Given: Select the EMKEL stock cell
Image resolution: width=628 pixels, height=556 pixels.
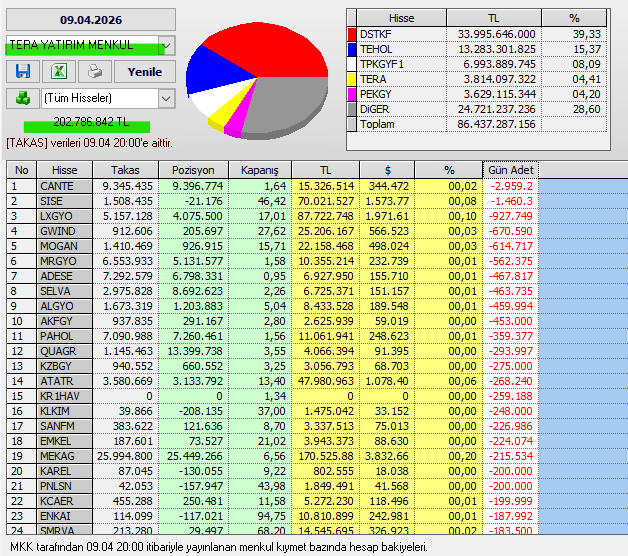Looking at the screenshot, I should 64,441.
